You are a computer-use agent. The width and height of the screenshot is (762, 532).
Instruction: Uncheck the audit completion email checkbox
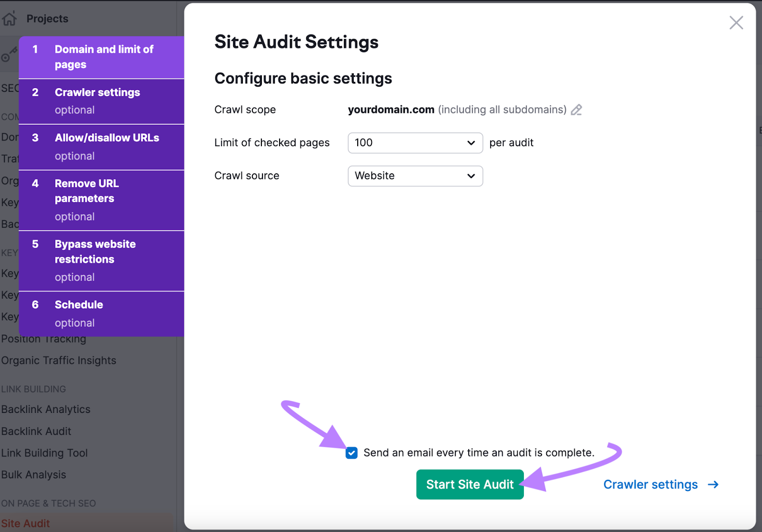point(351,453)
